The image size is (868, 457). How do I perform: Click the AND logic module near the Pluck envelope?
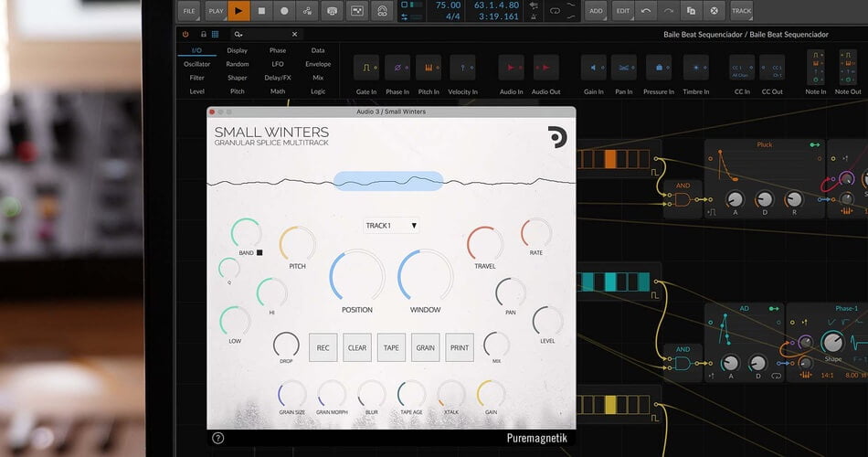click(683, 198)
